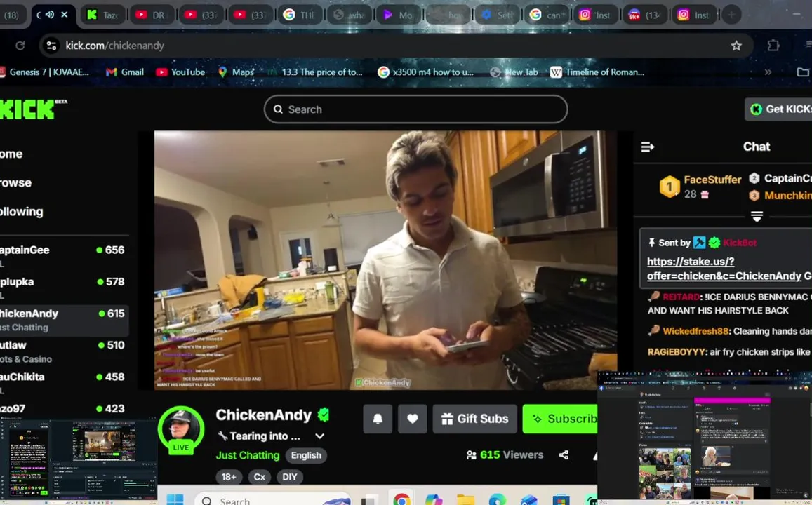
Task: Open 'Timeline of Roman...' Wikipedia bookmark
Action: [597, 72]
